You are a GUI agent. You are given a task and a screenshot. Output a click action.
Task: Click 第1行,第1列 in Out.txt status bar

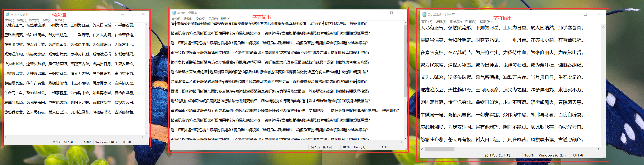321,147
